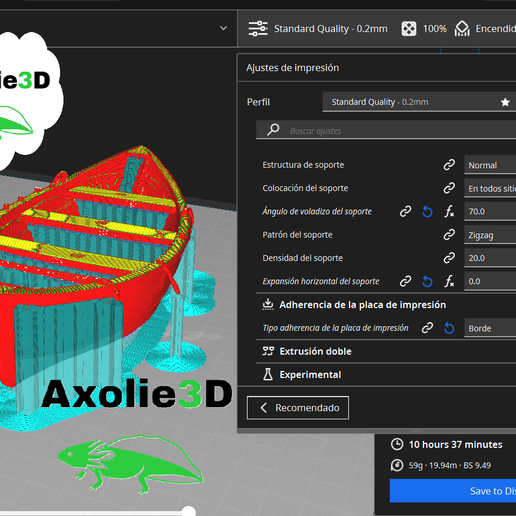Open the Tipo adherencia Borde dropdown
The width and height of the screenshot is (516, 516).
[x=490, y=328]
